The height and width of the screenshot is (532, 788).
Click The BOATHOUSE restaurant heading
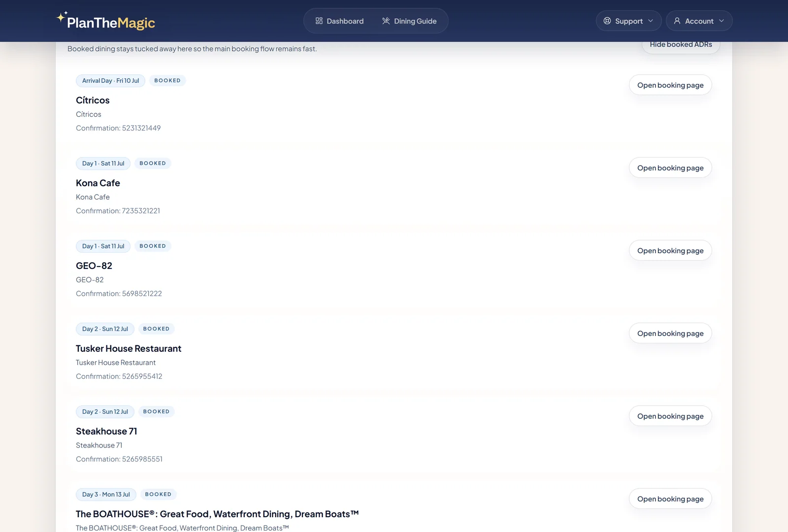tap(217, 514)
